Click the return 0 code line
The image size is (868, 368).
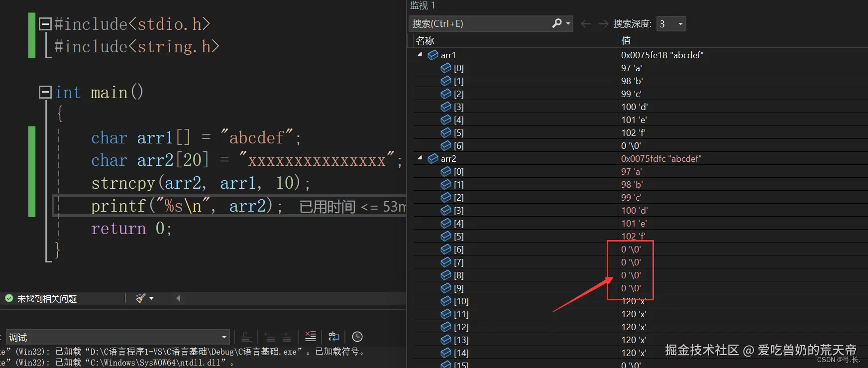tap(131, 228)
